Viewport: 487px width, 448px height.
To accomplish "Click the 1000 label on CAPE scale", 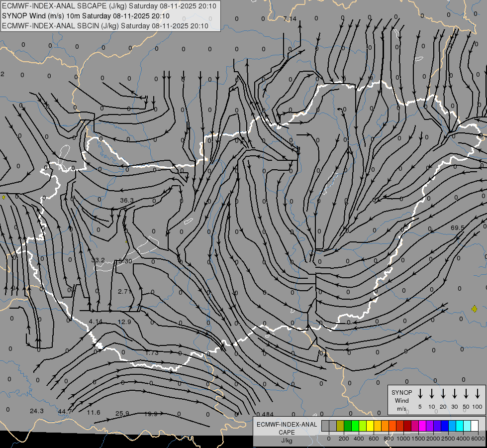I will coord(403,439).
